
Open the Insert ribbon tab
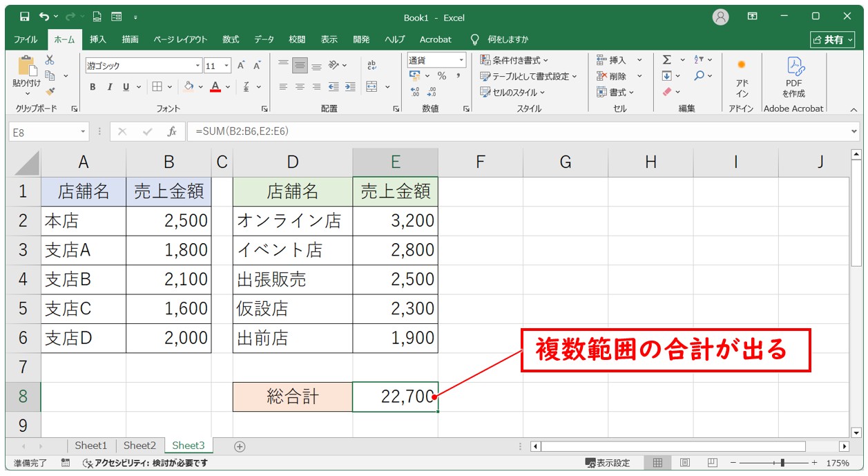pos(97,39)
